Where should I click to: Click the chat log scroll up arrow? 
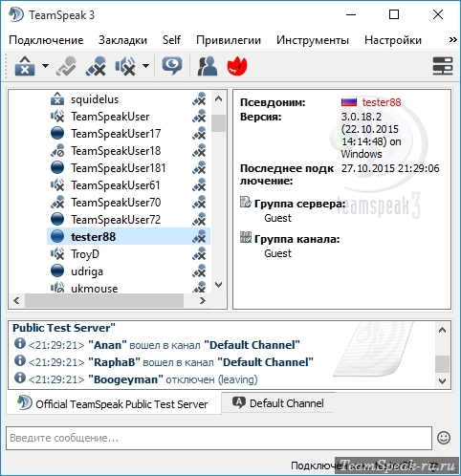tap(442, 330)
